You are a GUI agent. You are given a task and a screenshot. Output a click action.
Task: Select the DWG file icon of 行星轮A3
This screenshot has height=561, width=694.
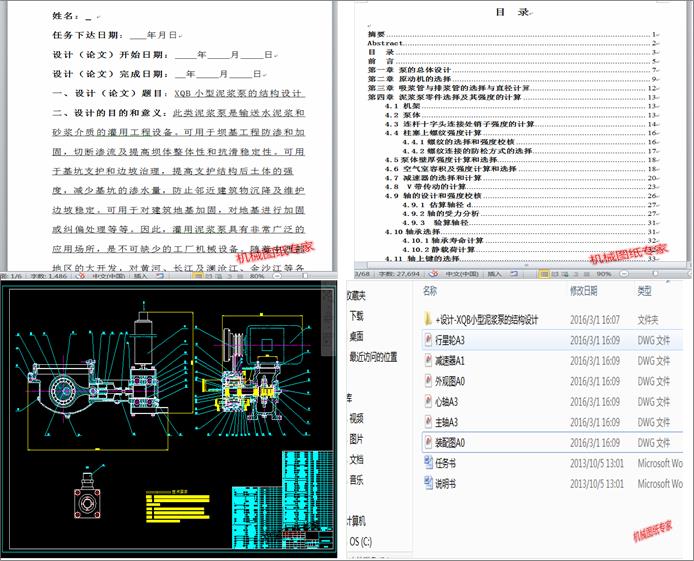[428, 340]
